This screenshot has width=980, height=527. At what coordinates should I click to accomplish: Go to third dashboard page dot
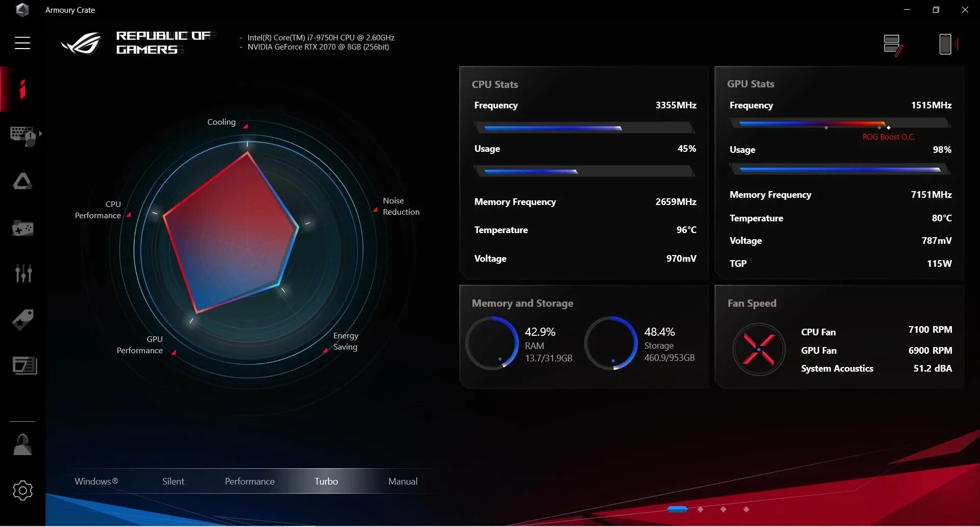(x=723, y=509)
